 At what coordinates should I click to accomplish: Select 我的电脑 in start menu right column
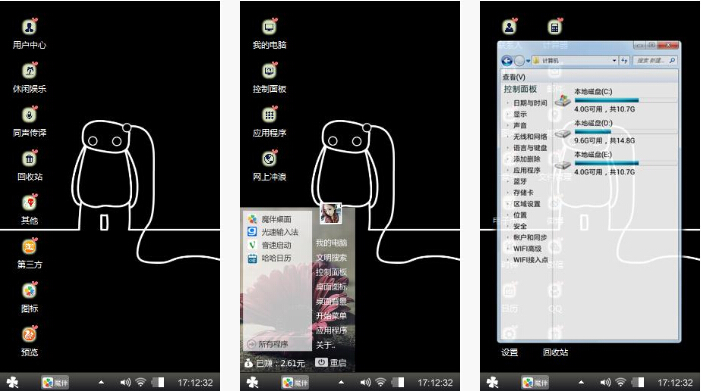pyautogui.click(x=331, y=243)
